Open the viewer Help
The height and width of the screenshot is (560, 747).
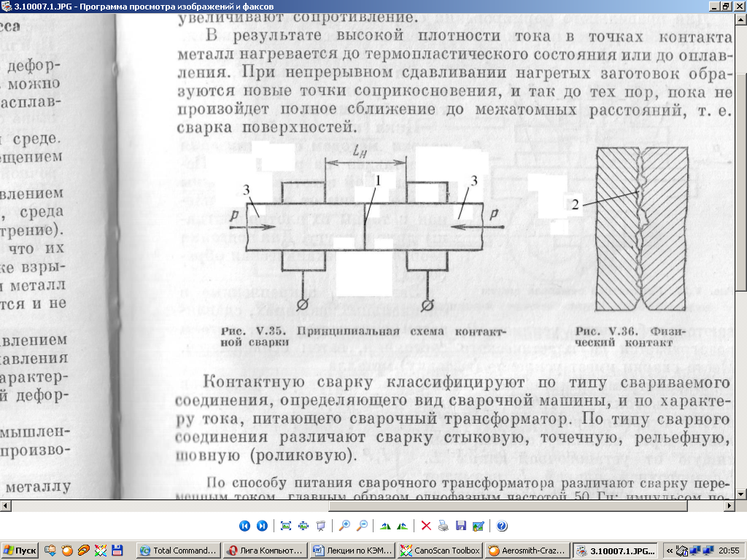(502, 526)
